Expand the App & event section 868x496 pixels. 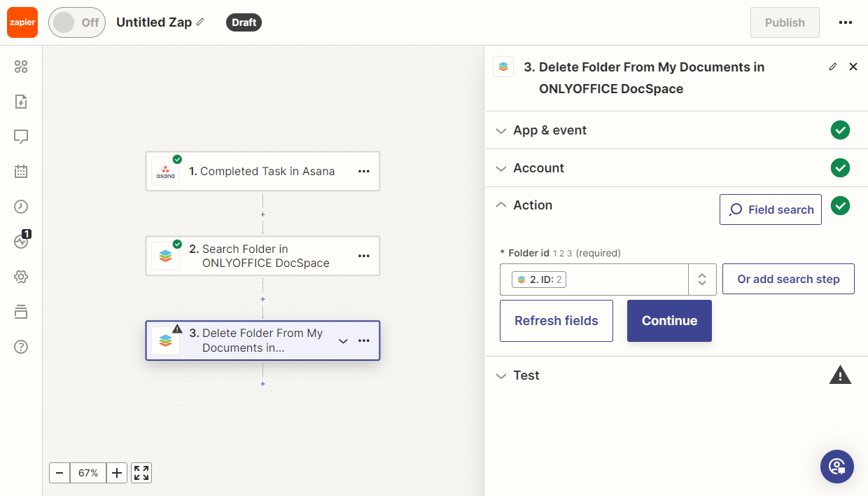pos(550,130)
